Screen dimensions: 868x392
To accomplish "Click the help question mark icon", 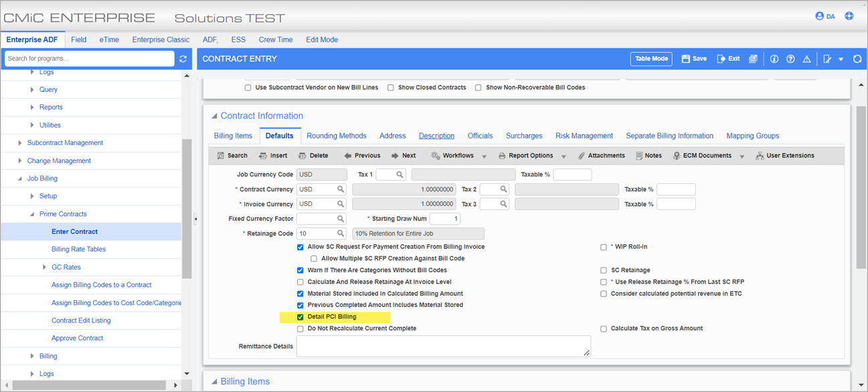I will coord(790,59).
